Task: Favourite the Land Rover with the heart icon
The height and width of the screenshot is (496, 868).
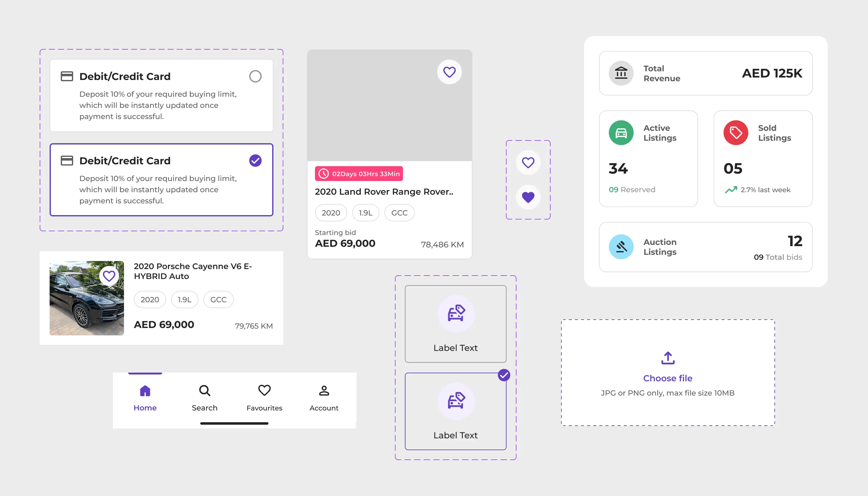Action: point(449,72)
